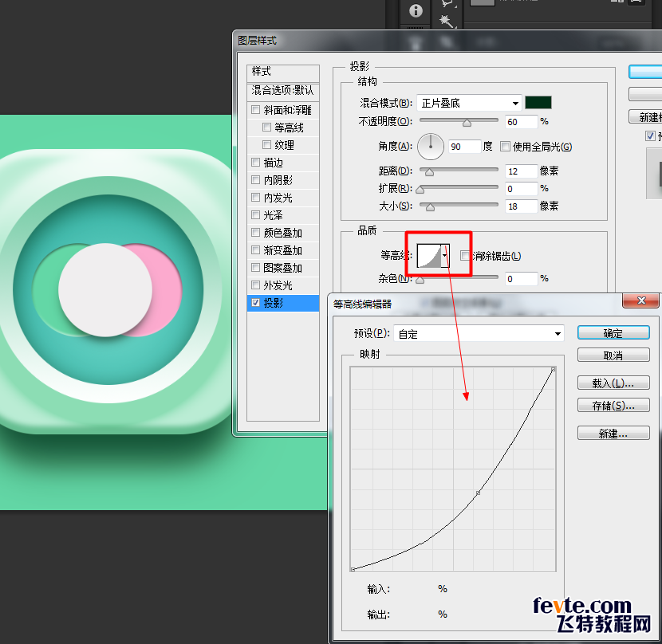Click the angle dial control
Screen dimensions: 662x644
(430, 147)
